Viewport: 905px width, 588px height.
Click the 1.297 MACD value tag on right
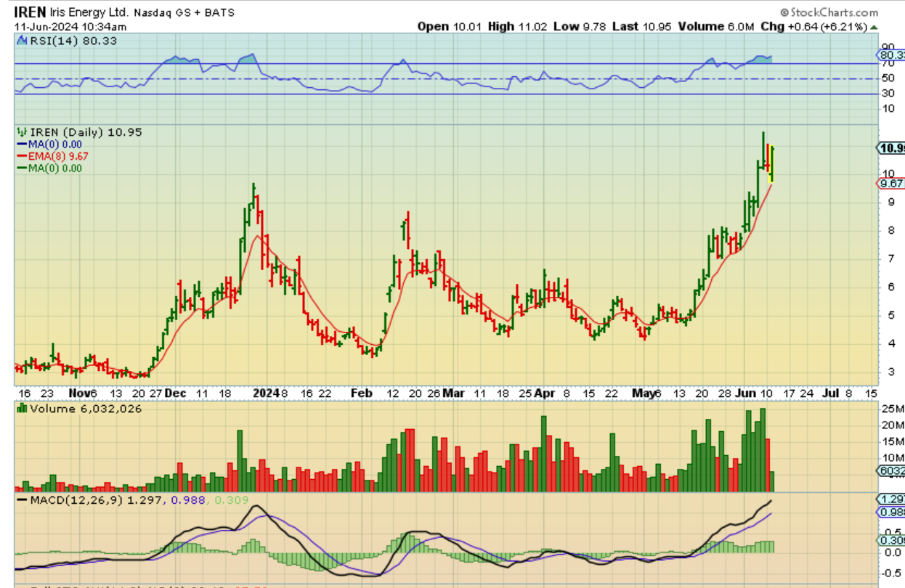[891, 499]
